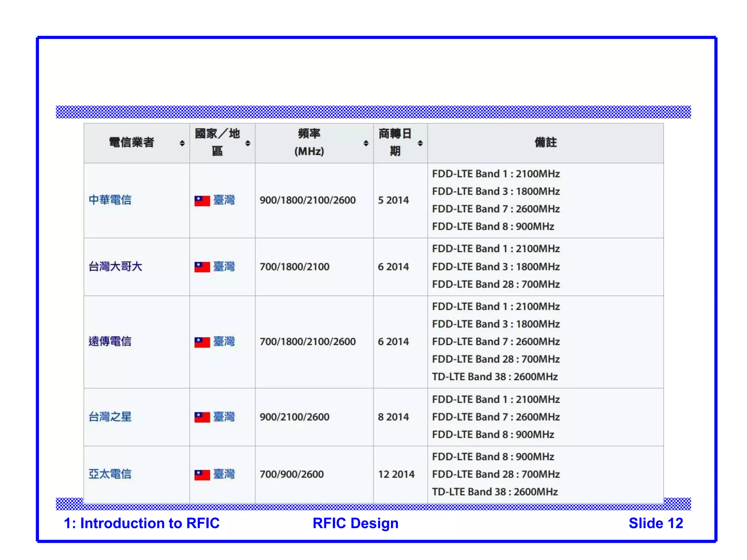Screen dimensions: 747x560
Task: Open the 遠傳電信 link
Action: 110,341
